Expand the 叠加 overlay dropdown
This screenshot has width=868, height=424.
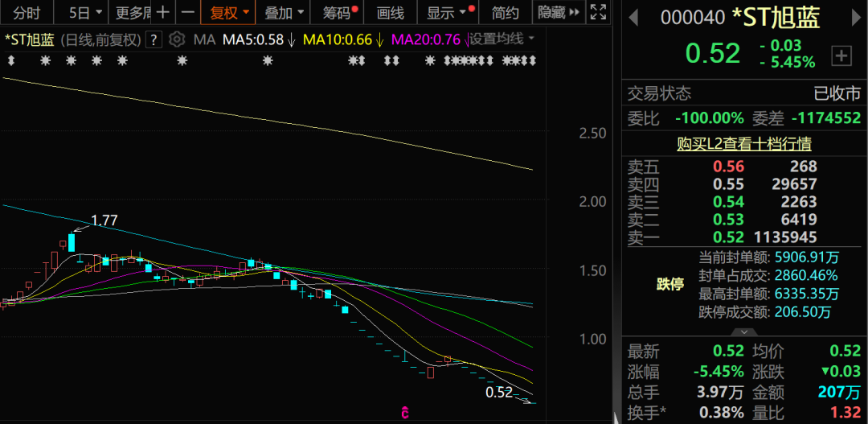(284, 12)
